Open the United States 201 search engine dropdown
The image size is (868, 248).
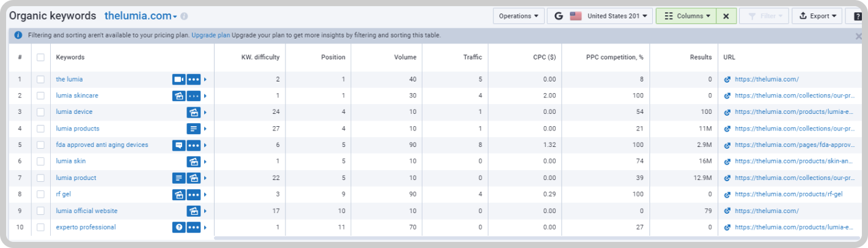[x=600, y=16]
